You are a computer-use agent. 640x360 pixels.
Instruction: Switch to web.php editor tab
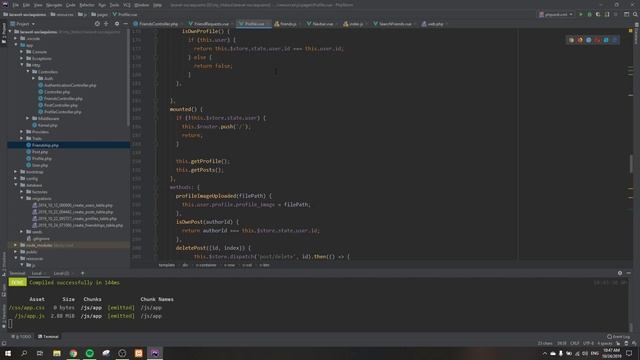click(x=433, y=24)
